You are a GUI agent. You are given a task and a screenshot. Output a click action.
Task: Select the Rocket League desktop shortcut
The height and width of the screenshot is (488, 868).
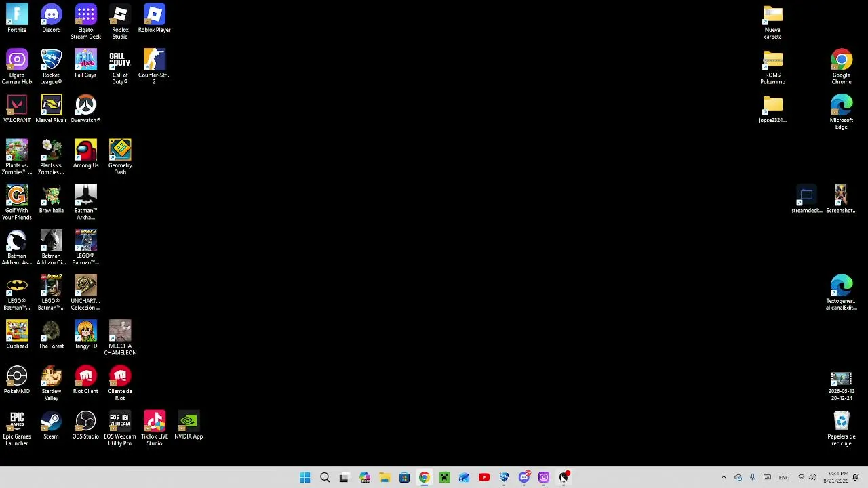(51, 67)
